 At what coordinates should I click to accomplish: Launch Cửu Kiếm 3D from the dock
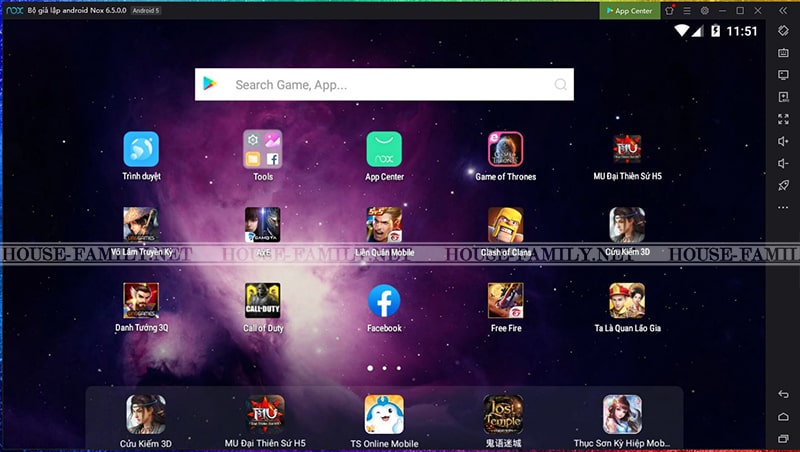(x=146, y=414)
